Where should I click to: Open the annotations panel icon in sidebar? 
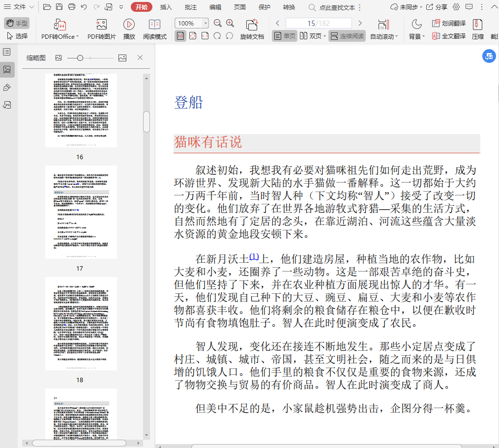coord(7,87)
